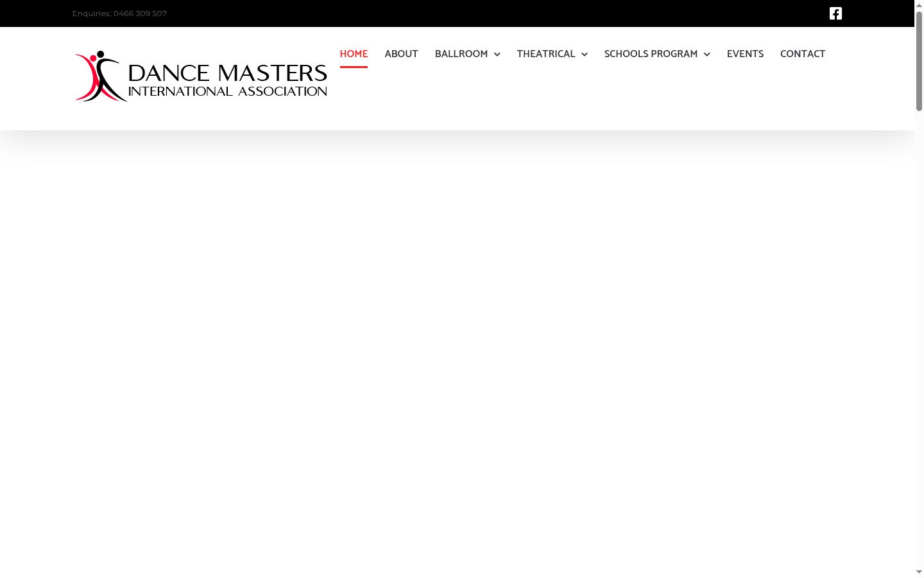This screenshot has width=924, height=578.
Task: Expand the SCHOOLS PROGRAM dropdown chevron
Action: pos(706,55)
